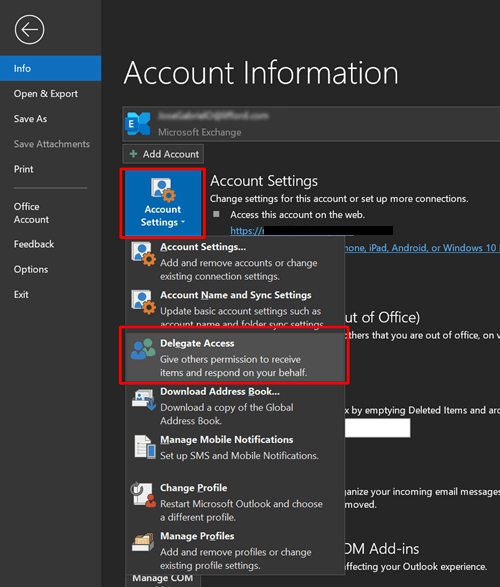Screen dimensions: 500x587
Task: Open the Info tab
Action: 51,69
